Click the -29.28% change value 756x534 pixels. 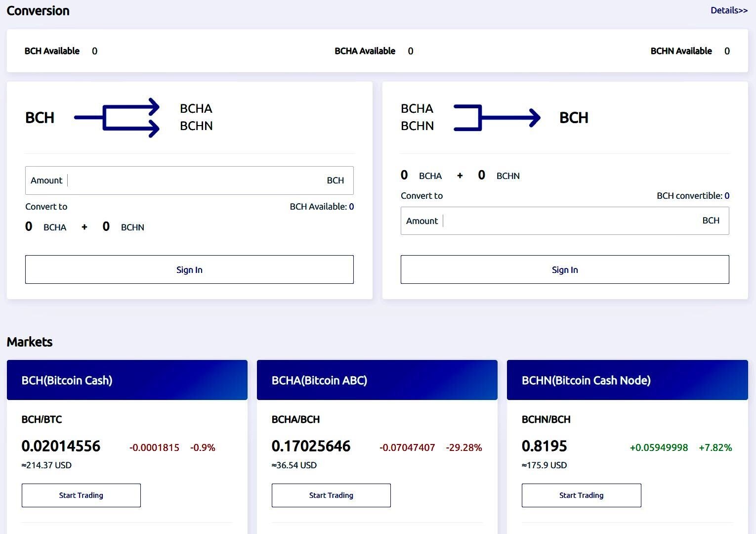464,447
